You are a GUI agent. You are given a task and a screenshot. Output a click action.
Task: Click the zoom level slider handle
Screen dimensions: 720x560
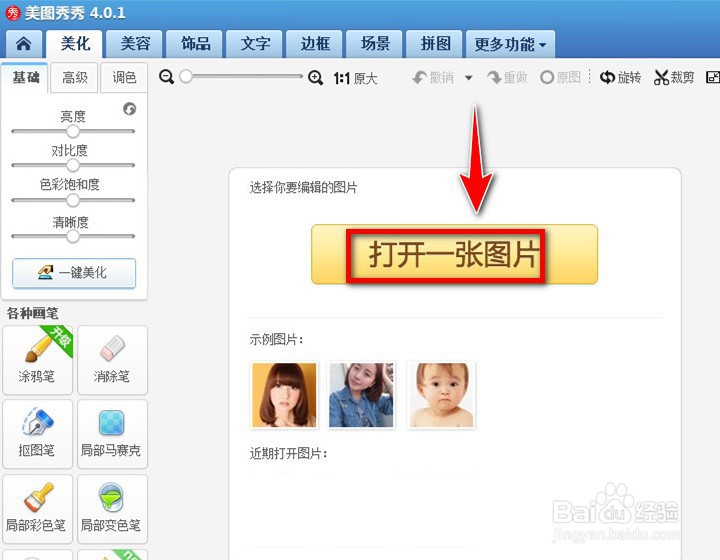pos(186,76)
